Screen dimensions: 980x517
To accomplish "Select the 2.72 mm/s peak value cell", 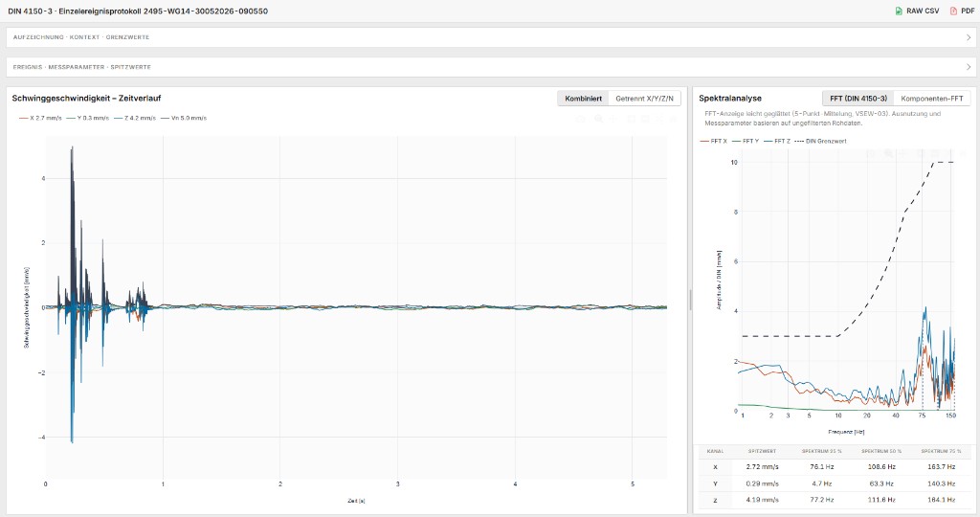I will [x=762, y=467].
